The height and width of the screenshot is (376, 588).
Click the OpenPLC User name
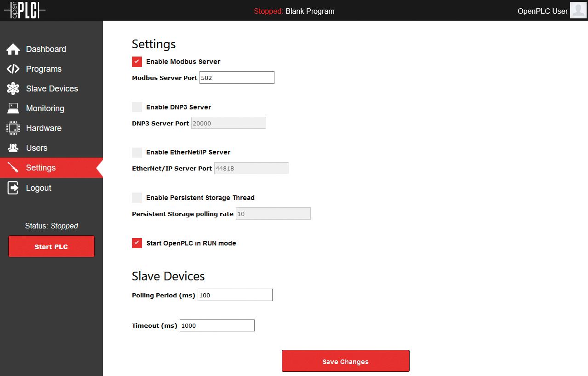pyautogui.click(x=542, y=11)
